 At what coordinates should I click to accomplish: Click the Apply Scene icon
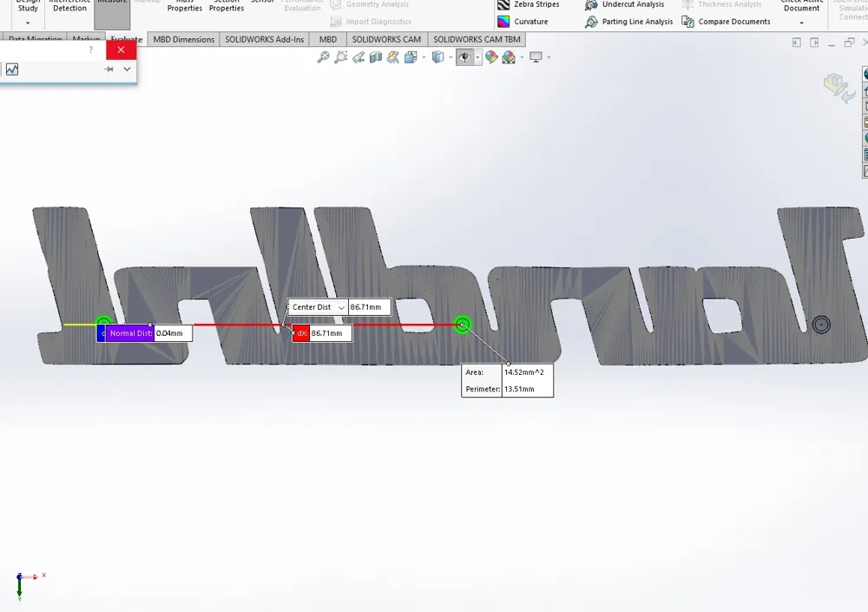[x=508, y=57]
